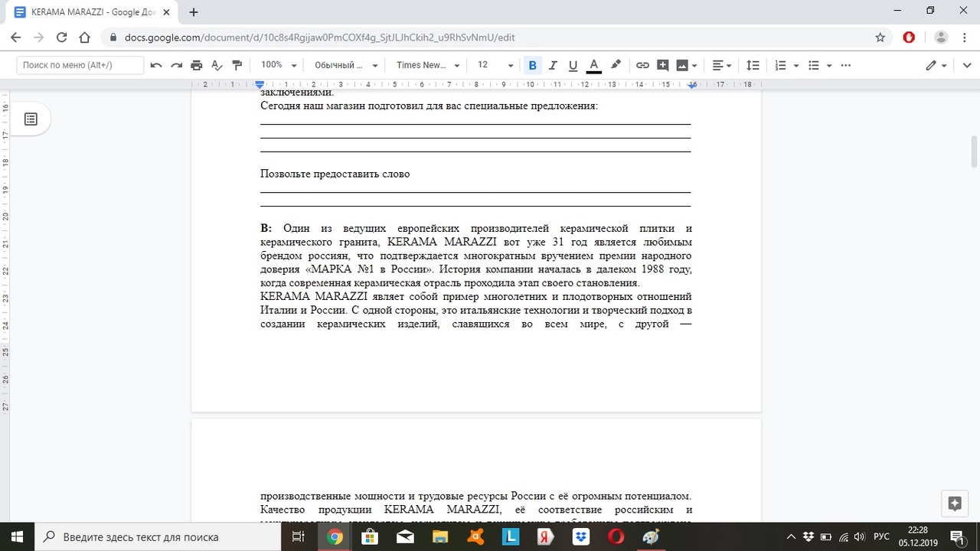Insert an image from toolbar
The width and height of the screenshot is (980, 551).
point(681,65)
